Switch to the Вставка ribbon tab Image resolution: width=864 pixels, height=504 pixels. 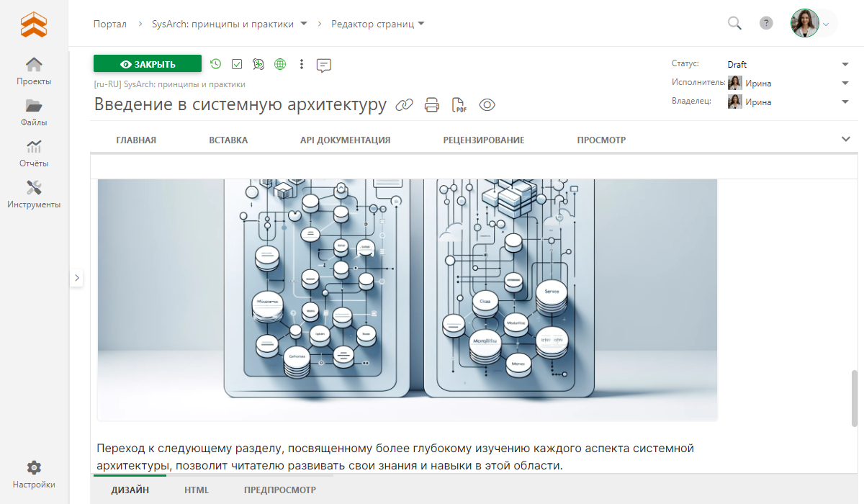228,140
